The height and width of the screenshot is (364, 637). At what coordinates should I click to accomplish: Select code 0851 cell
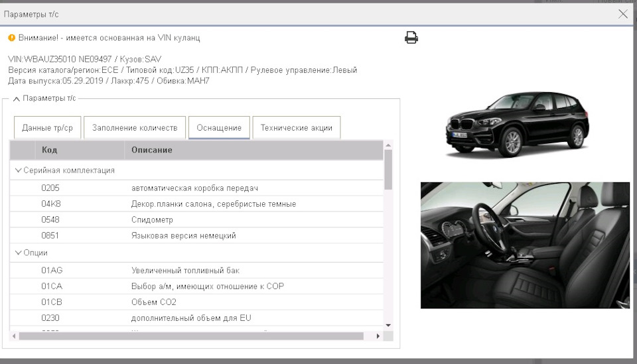(x=50, y=235)
